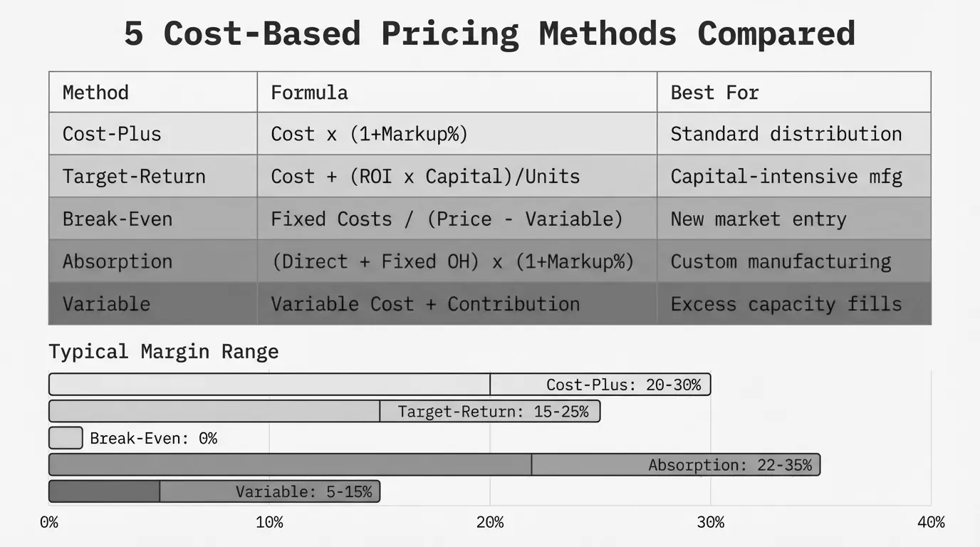The width and height of the screenshot is (980, 547).
Task: Select the Target-Return cell in the table
Action: tap(134, 177)
